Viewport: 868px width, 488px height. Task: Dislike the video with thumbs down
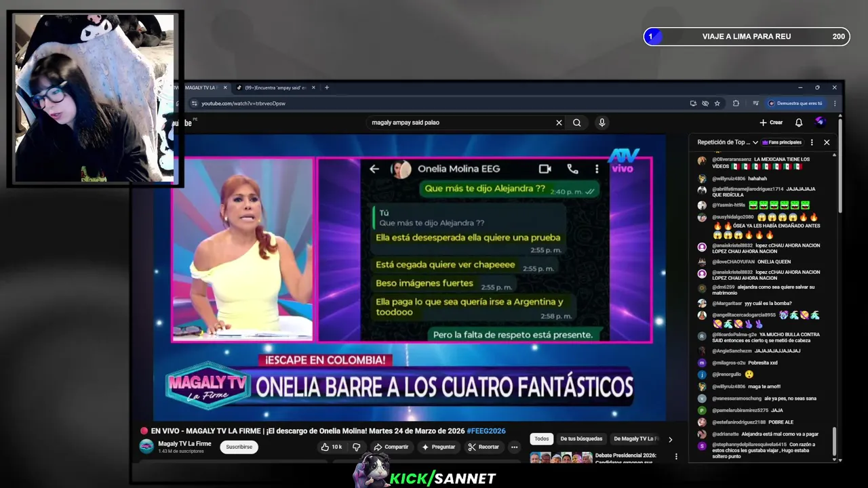coord(356,447)
